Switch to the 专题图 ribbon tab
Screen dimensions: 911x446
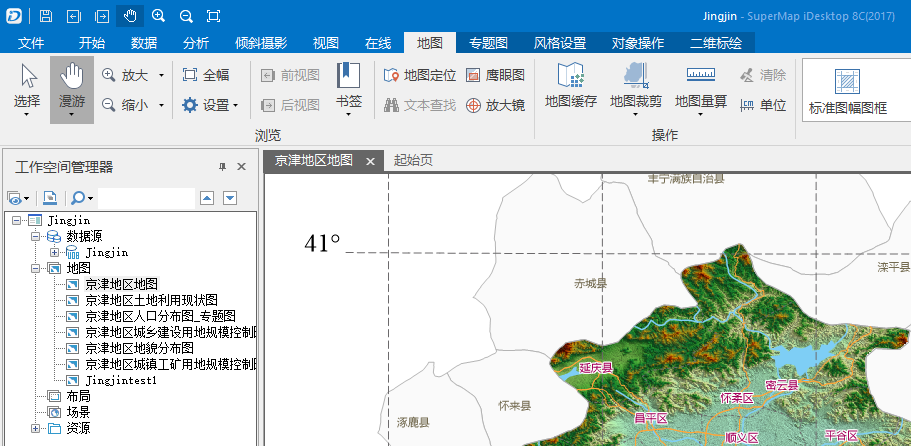point(489,42)
